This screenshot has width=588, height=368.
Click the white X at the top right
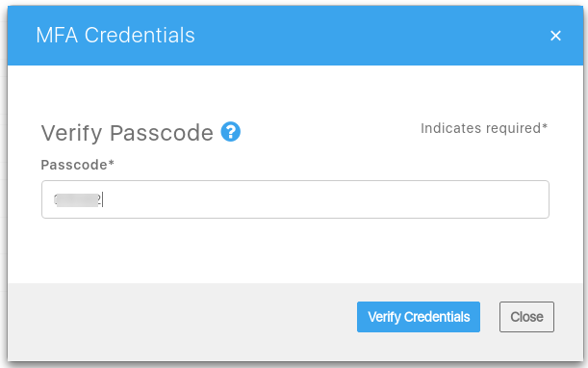[x=555, y=36]
